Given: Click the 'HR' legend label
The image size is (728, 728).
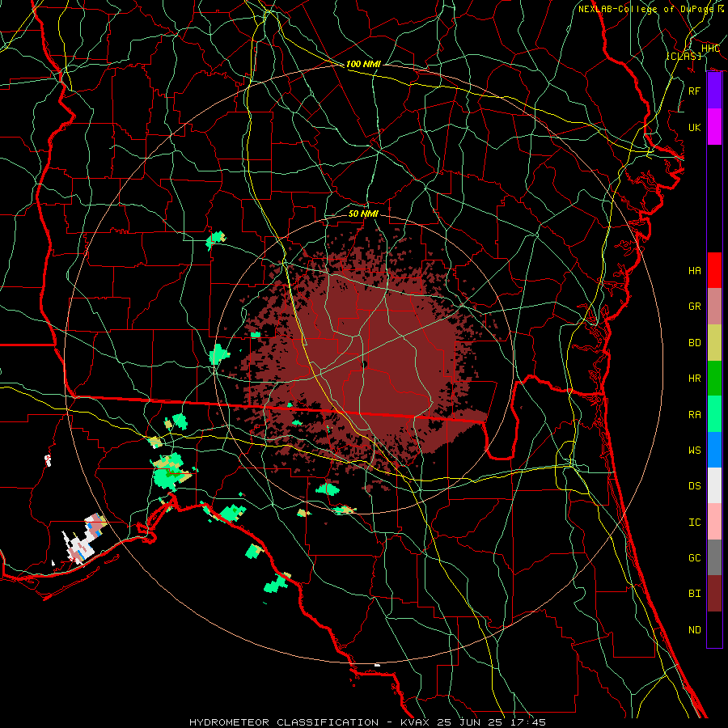Looking at the screenshot, I should click(x=694, y=379).
